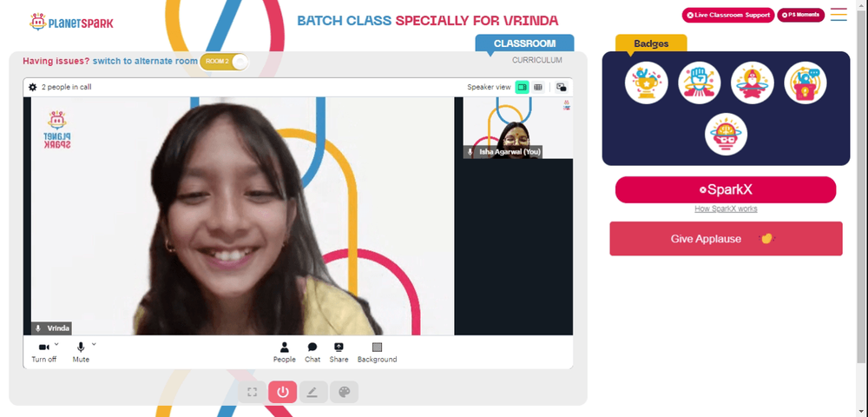Open Live Classroom Support
This screenshot has width=868, height=417.
click(x=728, y=15)
